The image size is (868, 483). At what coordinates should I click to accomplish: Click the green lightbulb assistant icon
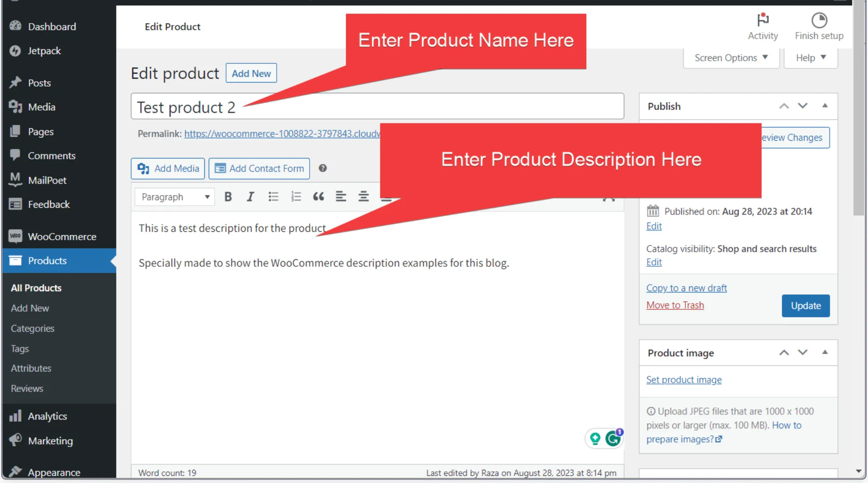point(595,439)
